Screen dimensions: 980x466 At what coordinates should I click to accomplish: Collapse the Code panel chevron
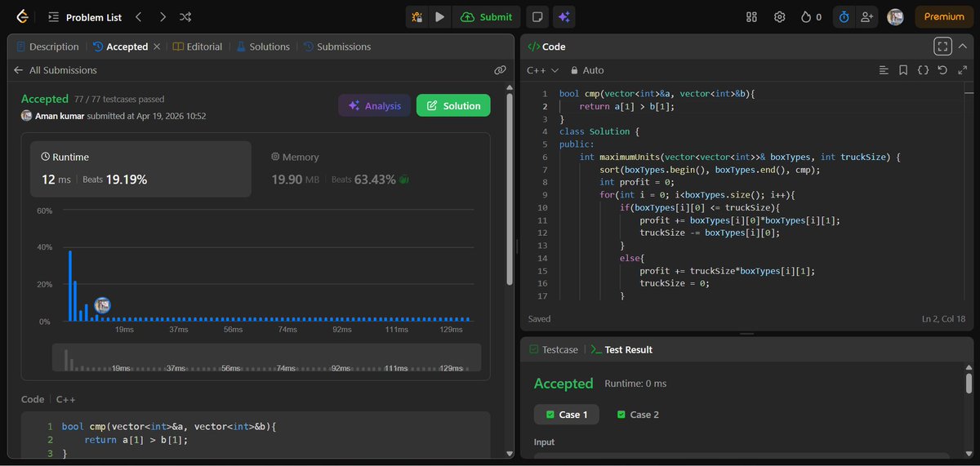point(964,47)
